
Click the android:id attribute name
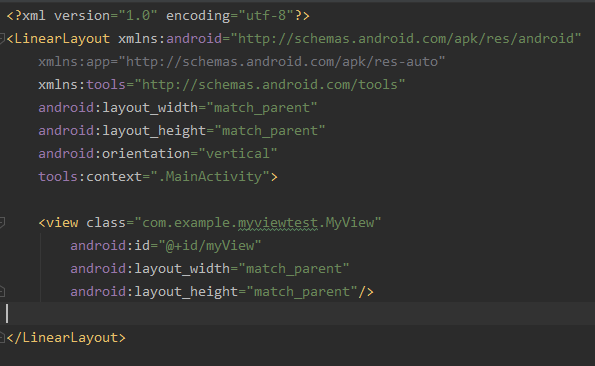110,245
